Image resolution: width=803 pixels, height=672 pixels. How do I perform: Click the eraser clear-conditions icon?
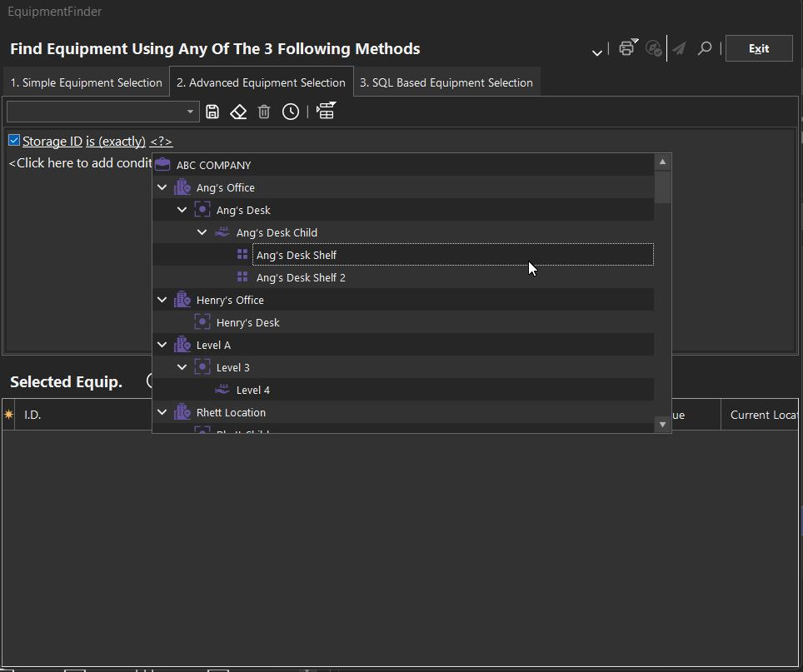[238, 112]
